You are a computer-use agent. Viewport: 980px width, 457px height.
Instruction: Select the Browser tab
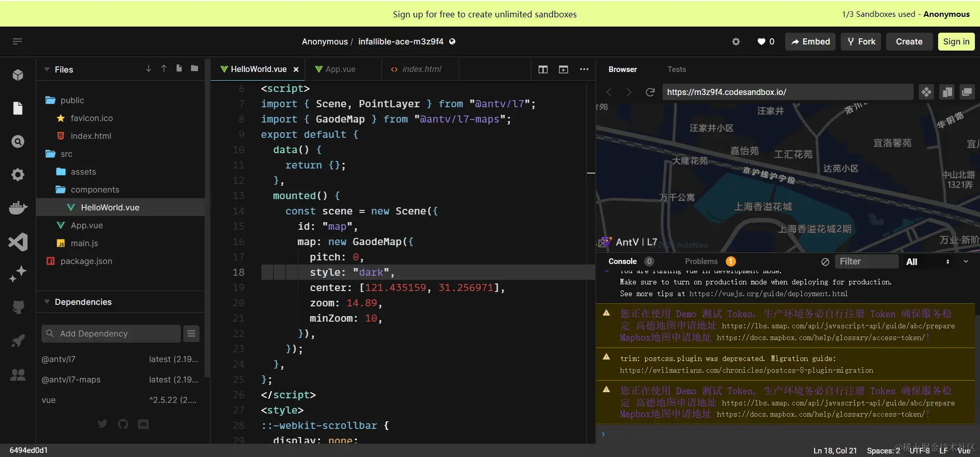coord(623,69)
